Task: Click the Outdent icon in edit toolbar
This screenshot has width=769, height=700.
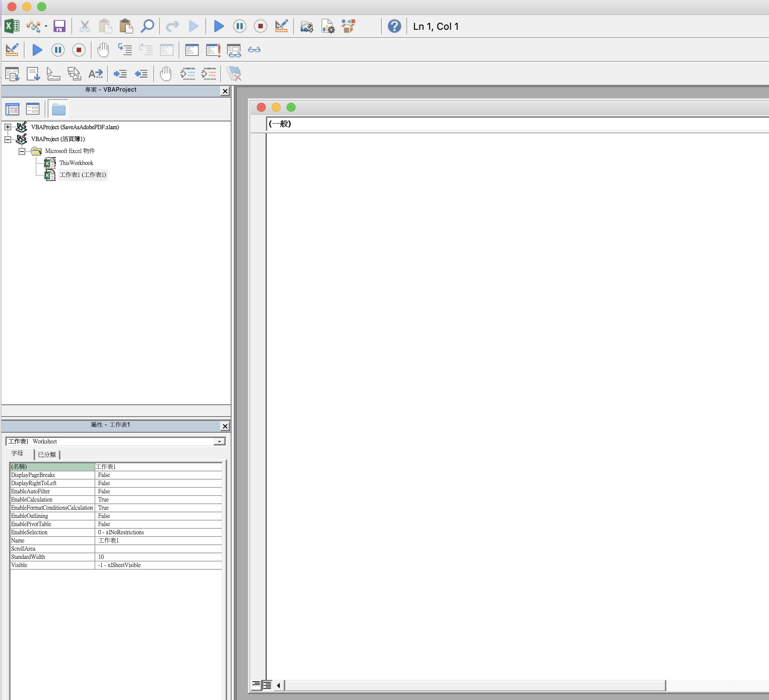Action: point(141,74)
